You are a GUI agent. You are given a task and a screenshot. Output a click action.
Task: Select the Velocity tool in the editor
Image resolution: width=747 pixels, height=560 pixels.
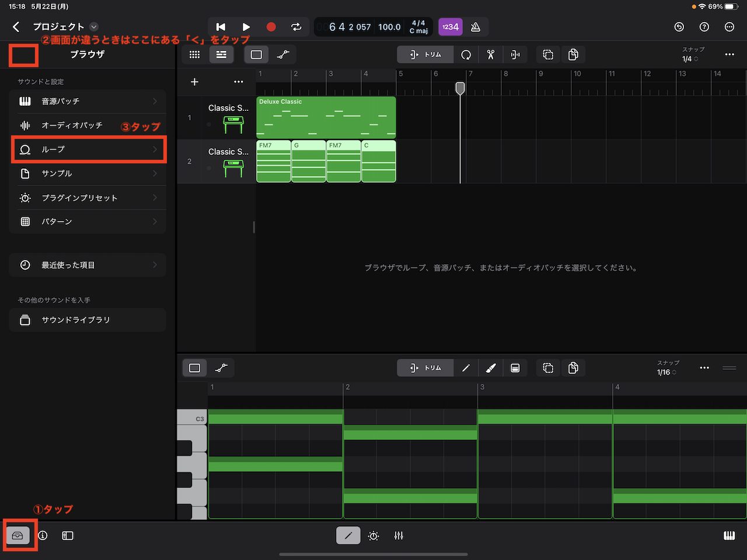coord(515,368)
